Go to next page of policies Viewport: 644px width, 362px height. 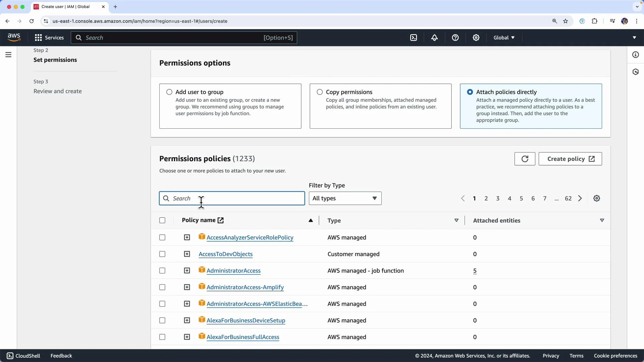pyautogui.click(x=580, y=198)
